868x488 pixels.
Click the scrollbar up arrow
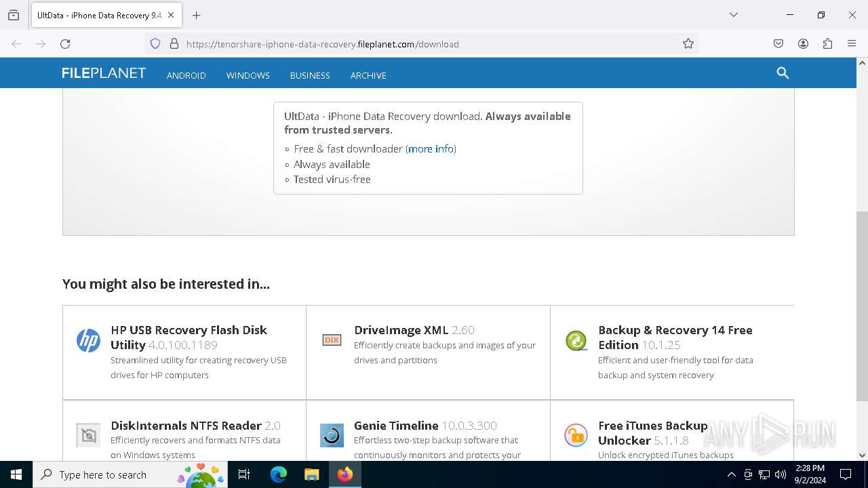pos(862,63)
